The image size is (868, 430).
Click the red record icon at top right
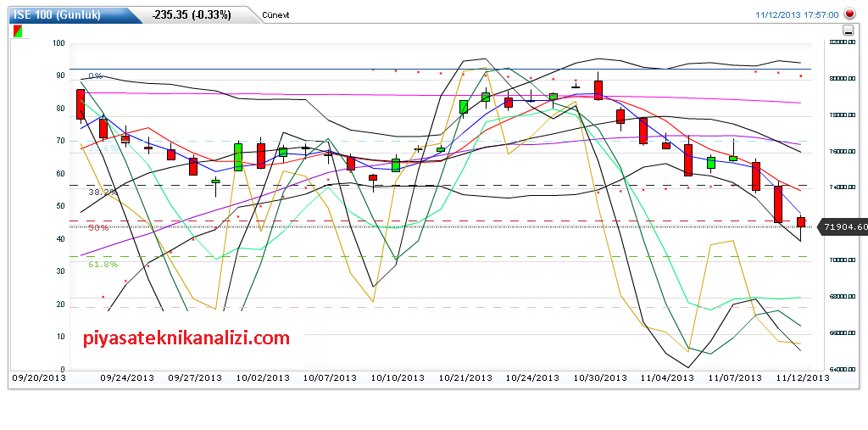tap(849, 14)
